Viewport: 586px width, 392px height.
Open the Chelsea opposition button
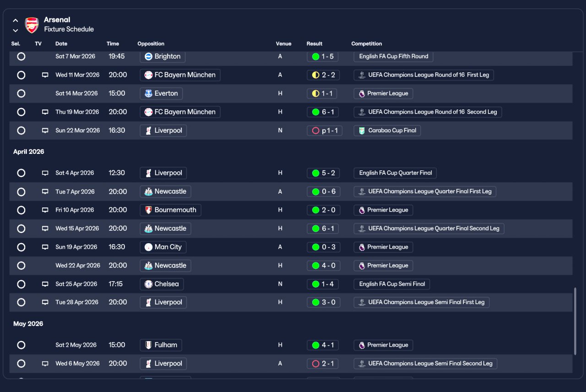point(162,284)
